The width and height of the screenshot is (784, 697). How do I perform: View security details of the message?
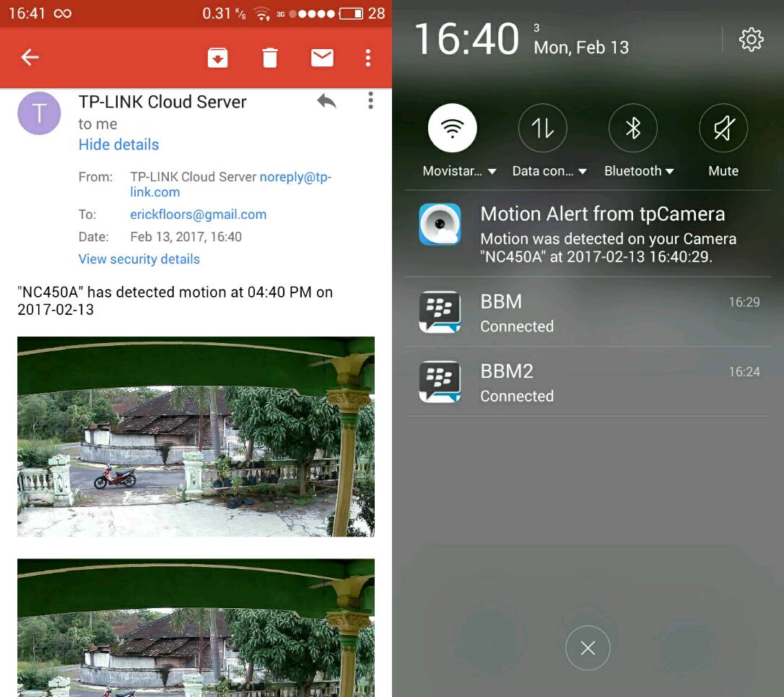click(139, 259)
